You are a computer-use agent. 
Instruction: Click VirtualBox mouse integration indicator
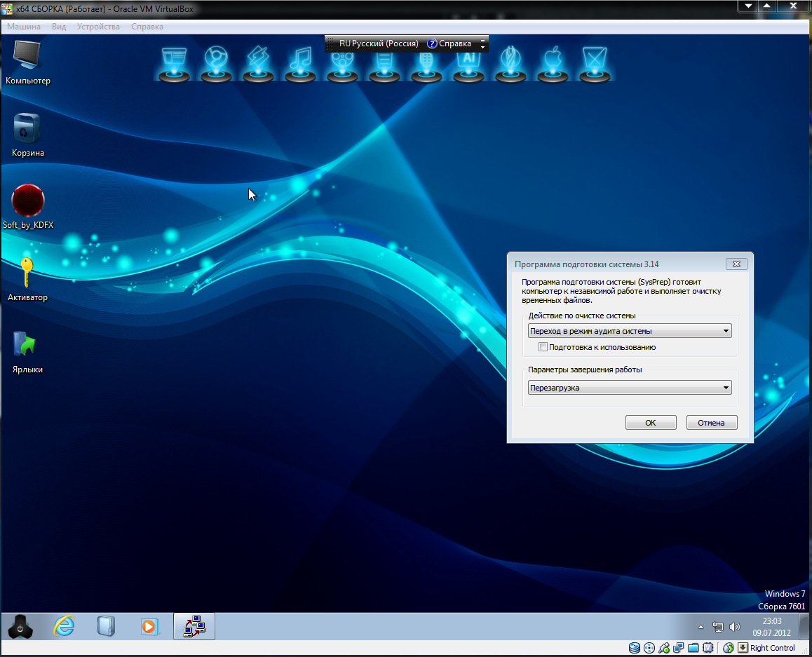coord(728,648)
